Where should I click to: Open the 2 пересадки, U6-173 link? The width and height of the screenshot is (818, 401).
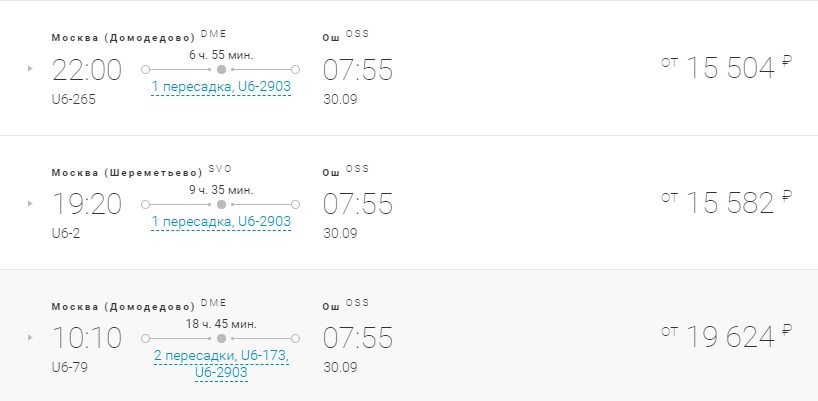point(221,355)
